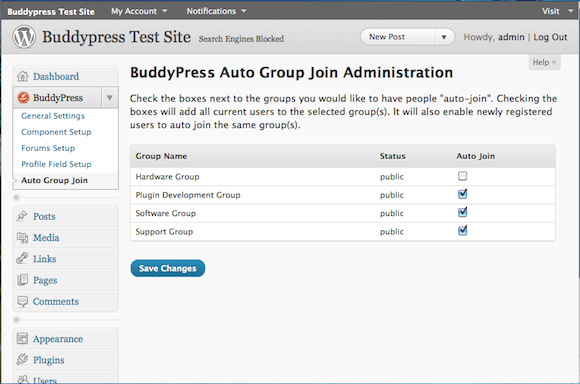Click the Media icon in sidebar

click(x=22, y=238)
